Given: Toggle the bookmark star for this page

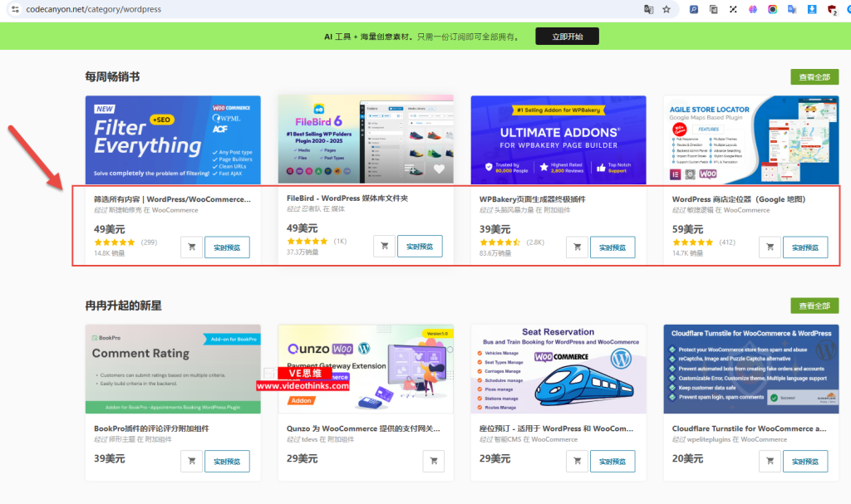Looking at the screenshot, I should [666, 8].
